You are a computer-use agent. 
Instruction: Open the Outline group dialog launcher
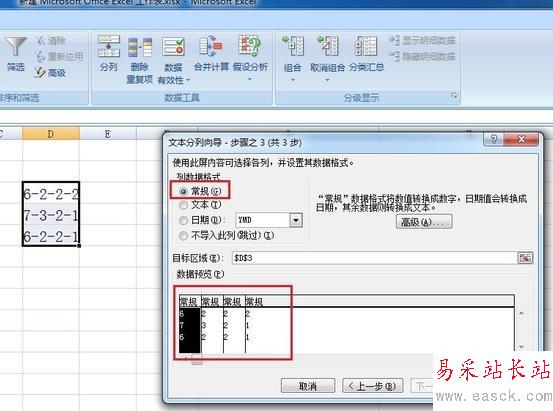click(x=454, y=96)
